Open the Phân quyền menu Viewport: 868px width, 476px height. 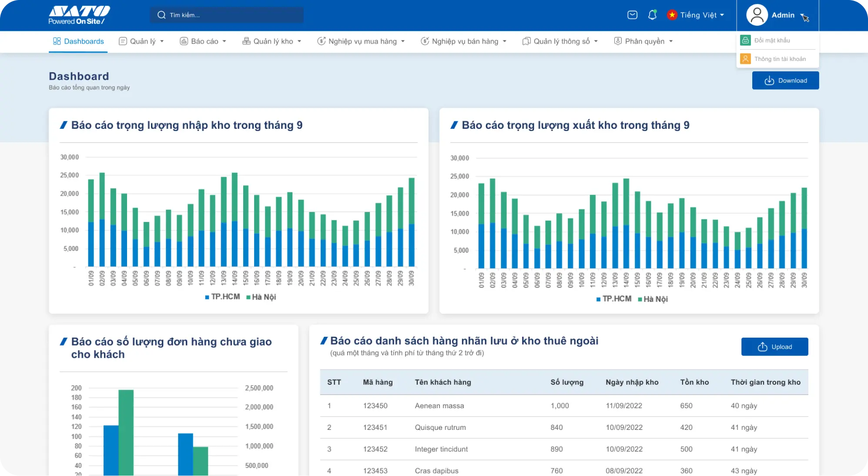point(643,41)
